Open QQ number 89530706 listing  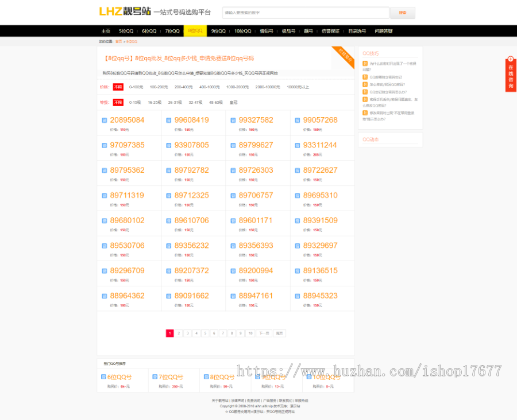[x=128, y=246]
